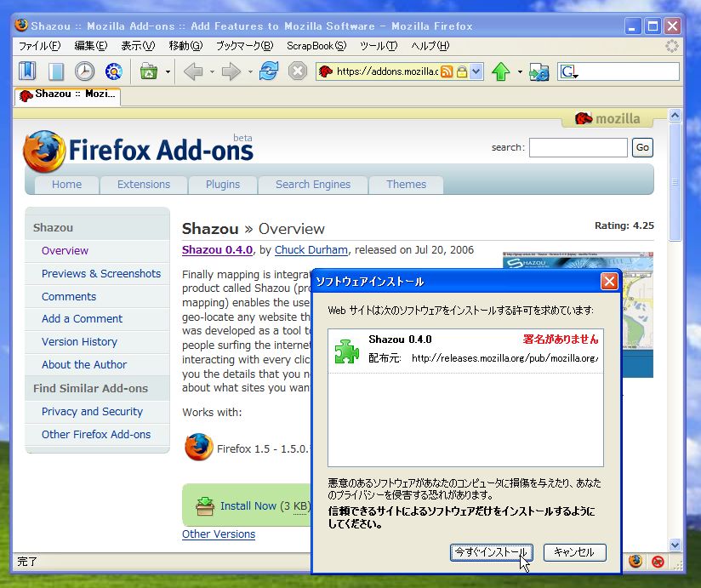
Task: Click the mozilla dinosaur logo badge
Action: (x=607, y=118)
